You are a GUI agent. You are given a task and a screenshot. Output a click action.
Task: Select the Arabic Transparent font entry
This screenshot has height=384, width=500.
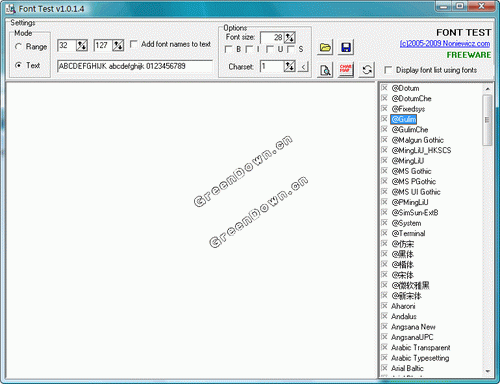tap(421, 347)
